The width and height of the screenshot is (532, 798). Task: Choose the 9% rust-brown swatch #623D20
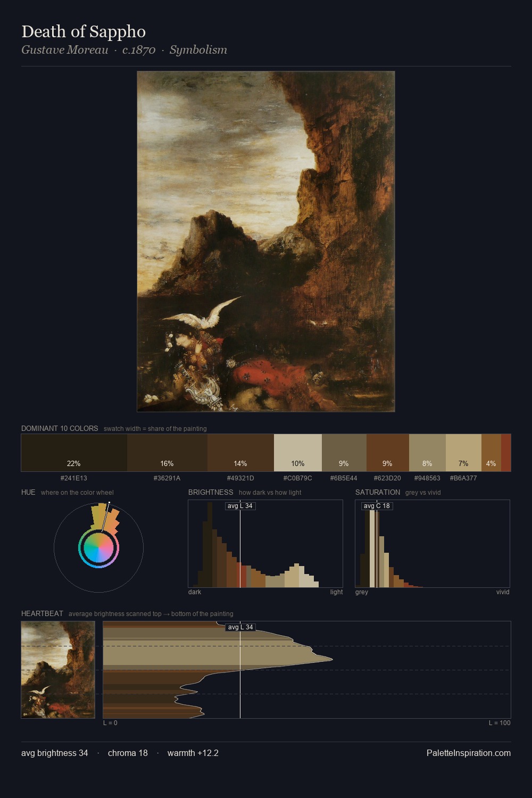(x=388, y=453)
